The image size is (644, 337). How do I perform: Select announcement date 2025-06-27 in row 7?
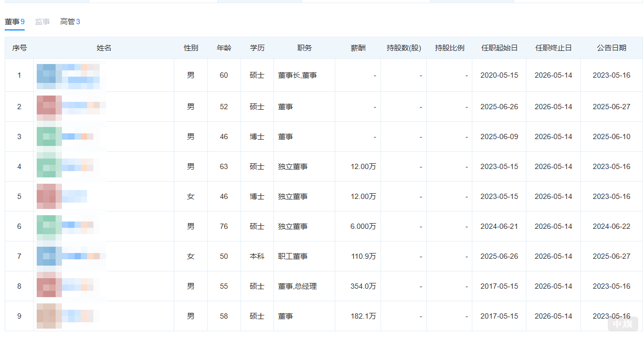coord(611,256)
